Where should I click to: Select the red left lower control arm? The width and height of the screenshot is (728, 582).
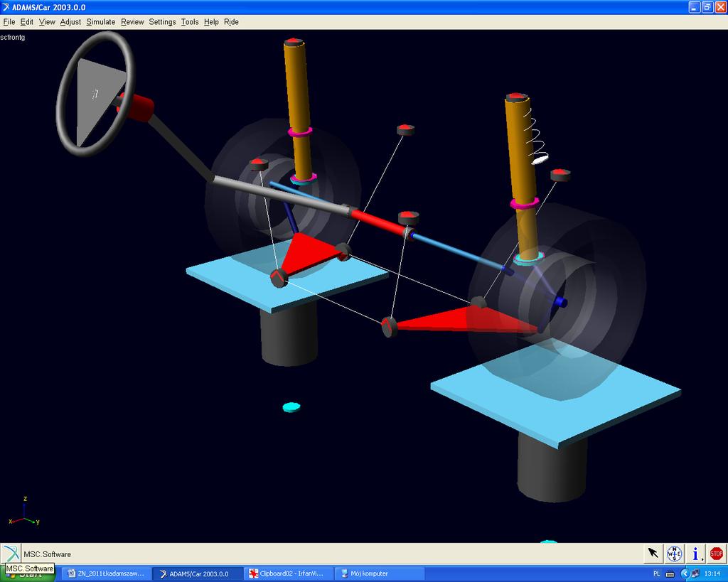click(x=309, y=254)
